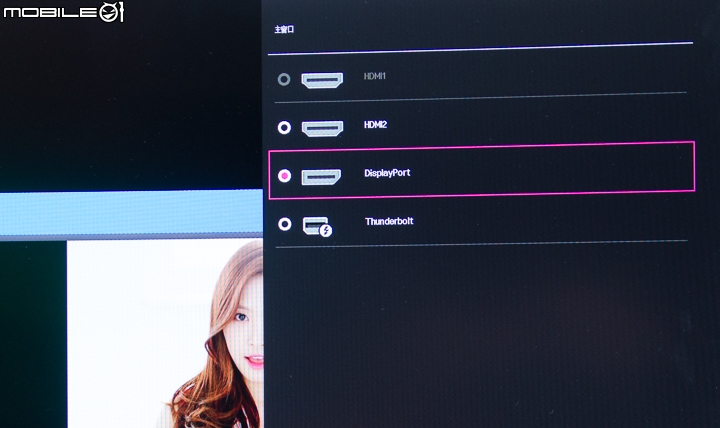Select the DisplayPort radio button
720x428 pixels.
pyautogui.click(x=285, y=175)
